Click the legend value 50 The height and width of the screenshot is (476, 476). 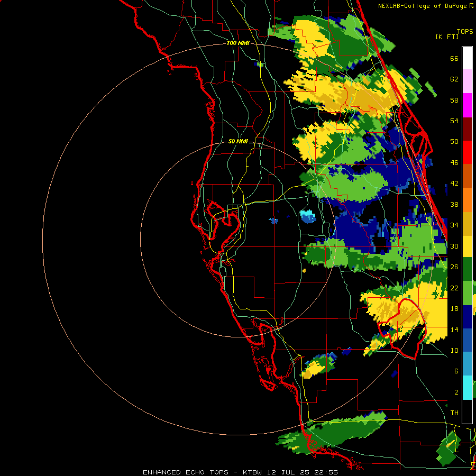(x=454, y=142)
